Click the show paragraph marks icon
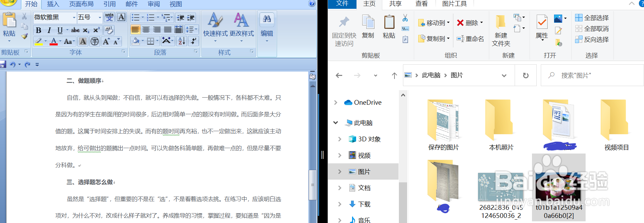 pos(194,41)
